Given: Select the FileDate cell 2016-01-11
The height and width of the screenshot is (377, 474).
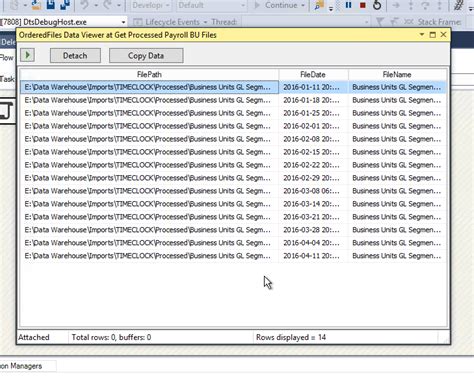Looking at the screenshot, I should [x=313, y=87].
